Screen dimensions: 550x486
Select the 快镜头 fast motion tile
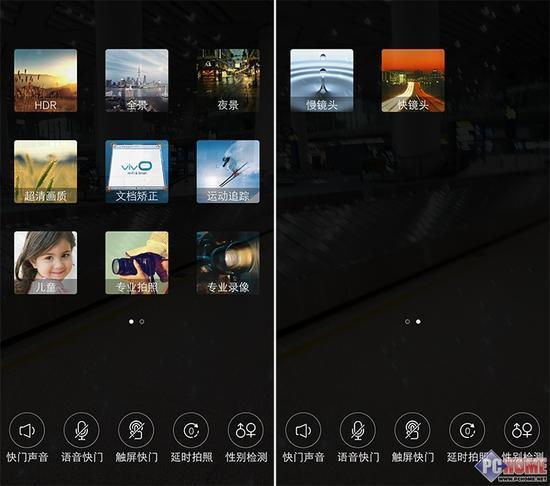coord(413,81)
